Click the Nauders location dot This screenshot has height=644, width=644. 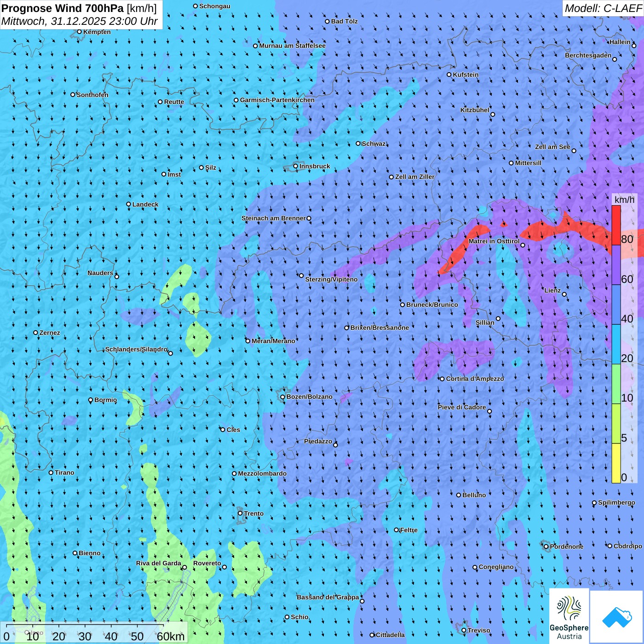point(117,276)
